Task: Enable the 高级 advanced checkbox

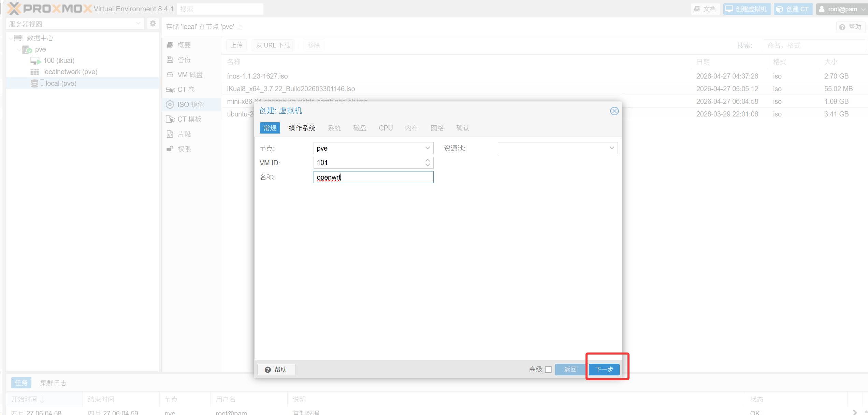Action: 548,370
